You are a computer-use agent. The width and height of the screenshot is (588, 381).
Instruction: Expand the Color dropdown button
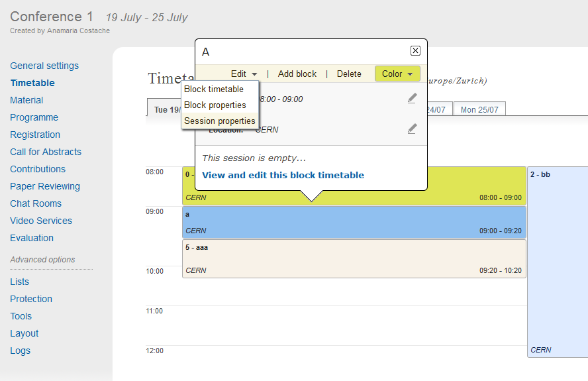point(397,74)
